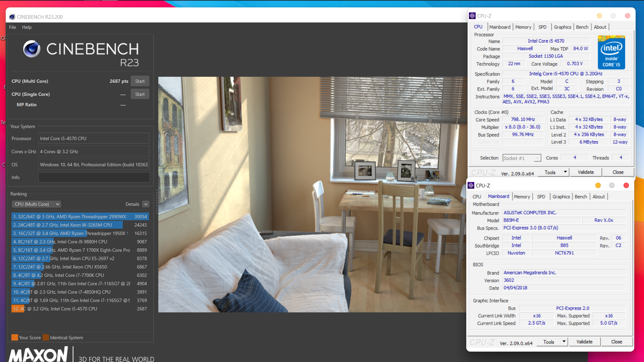The height and width of the screenshot is (362, 644).
Task: Expand the Details chevron in Ranking panel
Action: click(x=146, y=204)
